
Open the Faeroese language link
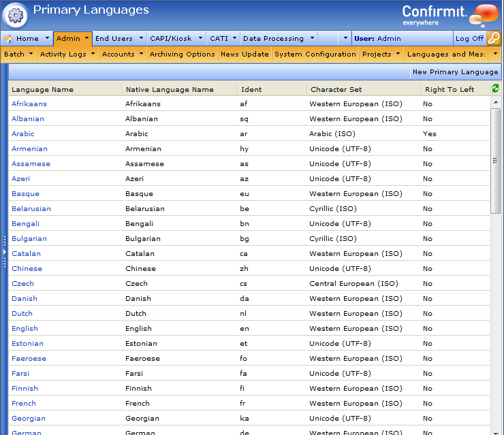coord(29,358)
